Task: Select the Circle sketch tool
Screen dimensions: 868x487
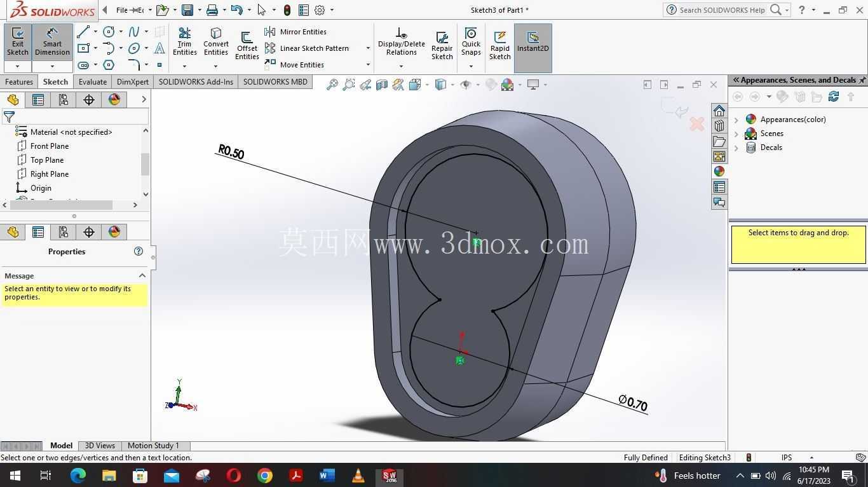Action: (x=109, y=32)
